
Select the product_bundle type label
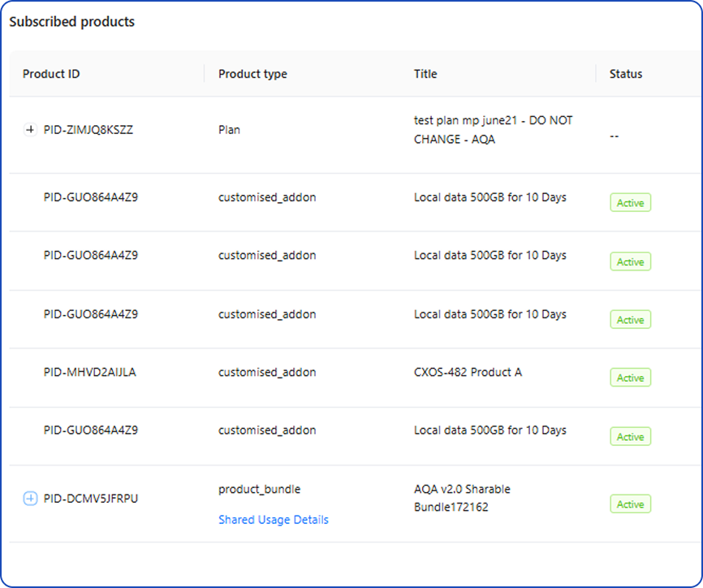coord(259,490)
